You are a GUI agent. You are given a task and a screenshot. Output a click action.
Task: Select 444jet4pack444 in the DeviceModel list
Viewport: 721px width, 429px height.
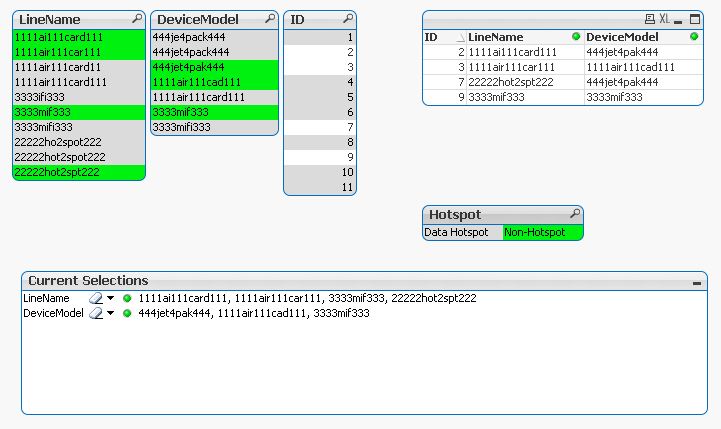215,52
